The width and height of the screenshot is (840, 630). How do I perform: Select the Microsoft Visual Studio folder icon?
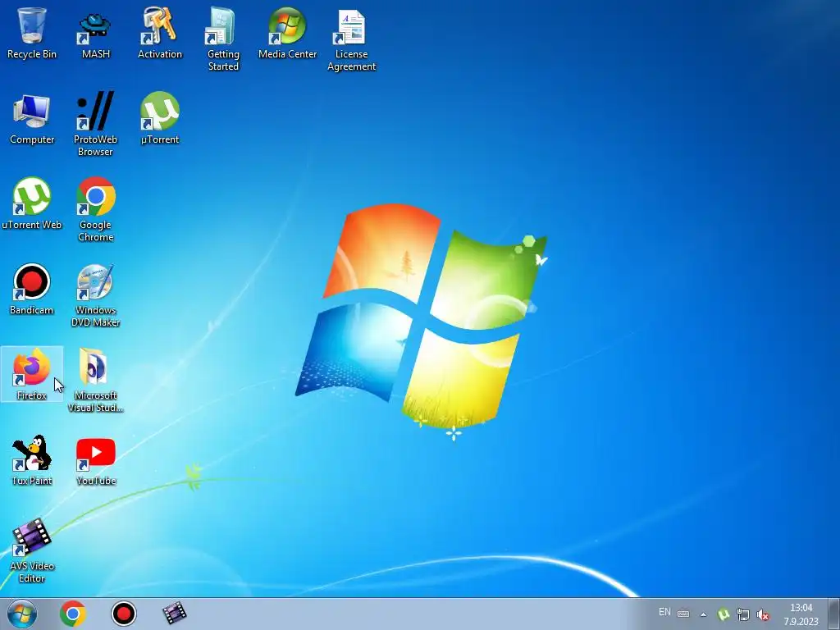[95, 381]
